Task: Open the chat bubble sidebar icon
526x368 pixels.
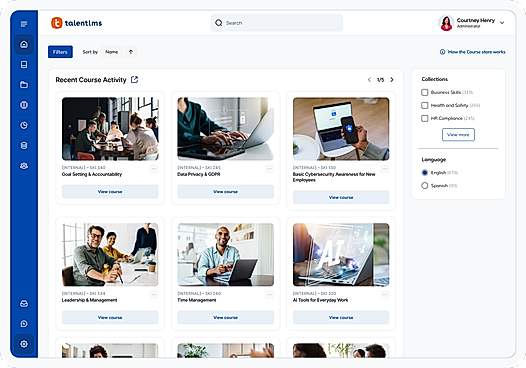Action: pyautogui.click(x=24, y=324)
